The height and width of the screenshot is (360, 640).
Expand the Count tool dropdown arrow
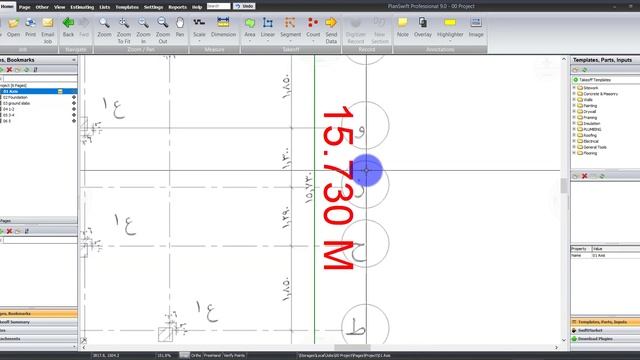click(x=313, y=41)
